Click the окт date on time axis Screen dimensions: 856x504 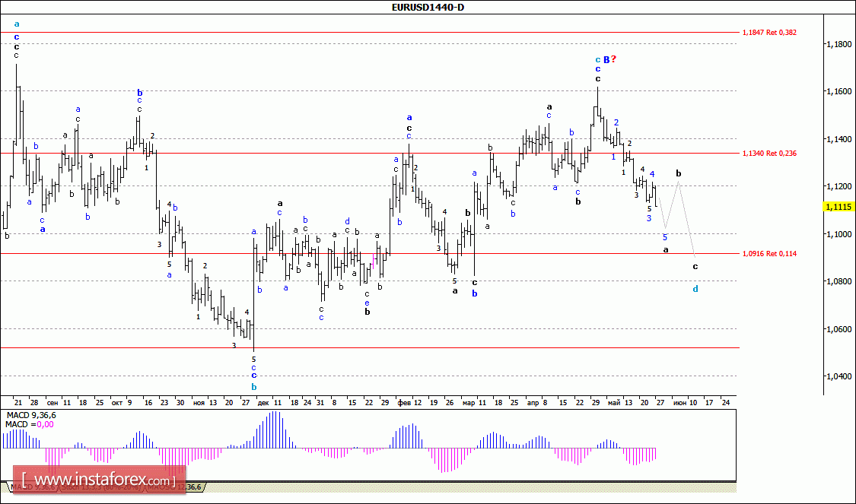click(x=117, y=403)
